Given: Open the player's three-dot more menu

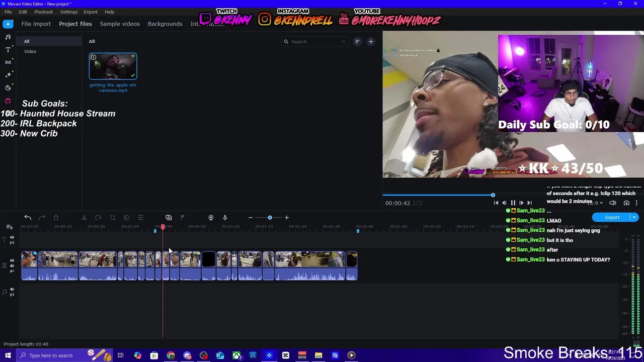Looking at the screenshot, I should (636, 203).
